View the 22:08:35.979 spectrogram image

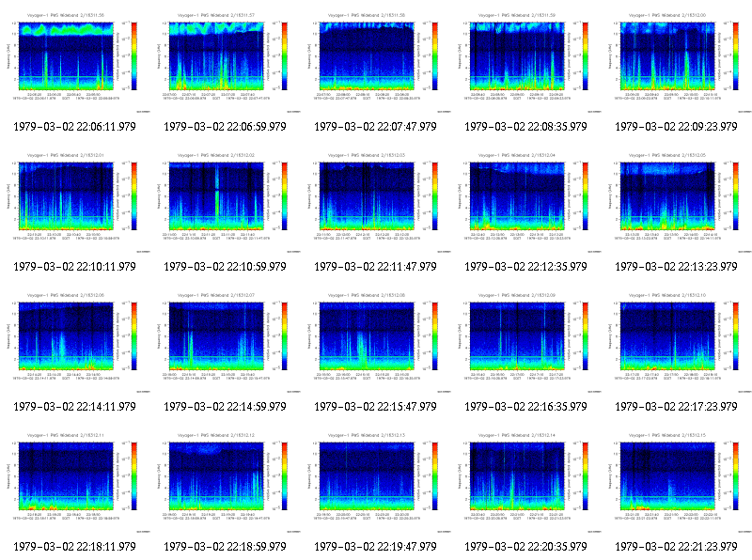(526, 62)
